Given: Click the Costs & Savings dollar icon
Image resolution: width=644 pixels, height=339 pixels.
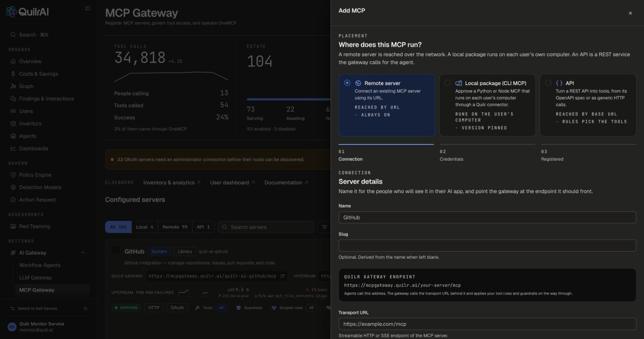Looking at the screenshot, I should 13,74.
